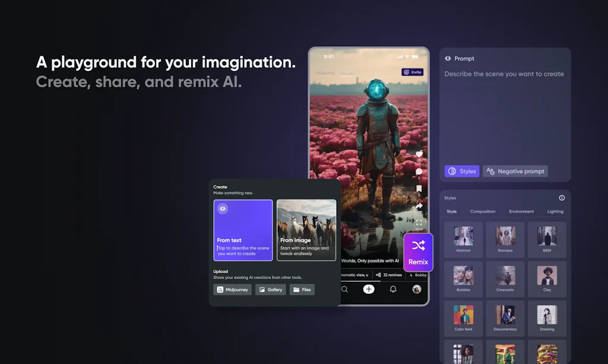The width and height of the screenshot is (608, 364).
Task: Tap the share arrow icon
Action: pos(419,206)
